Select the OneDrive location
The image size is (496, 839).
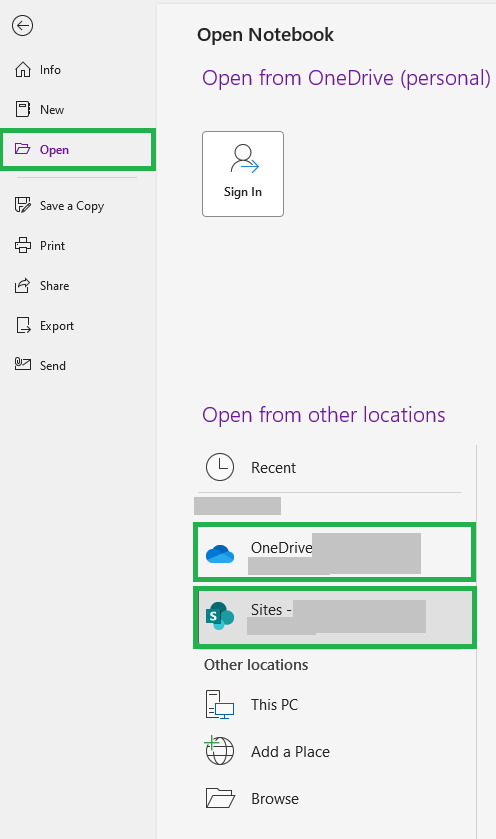pos(335,553)
